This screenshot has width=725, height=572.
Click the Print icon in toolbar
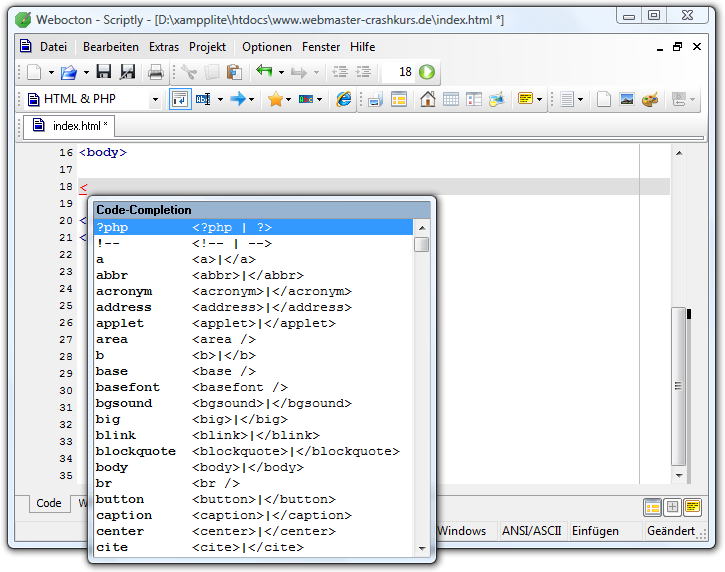point(156,72)
